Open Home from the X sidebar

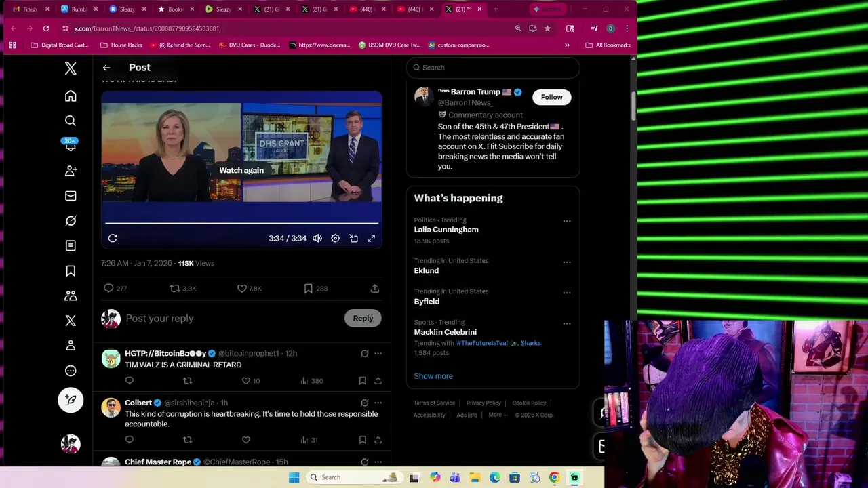click(x=71, y=96)
